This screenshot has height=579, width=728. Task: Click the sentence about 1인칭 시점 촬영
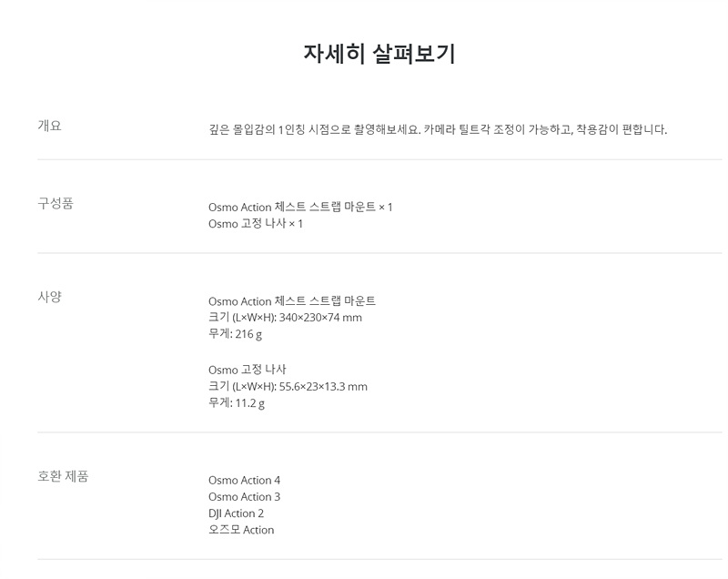tap(314, 129)
